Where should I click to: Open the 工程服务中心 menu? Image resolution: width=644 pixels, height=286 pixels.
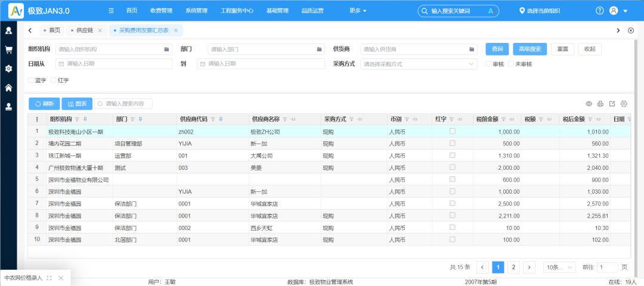[237, 11]
